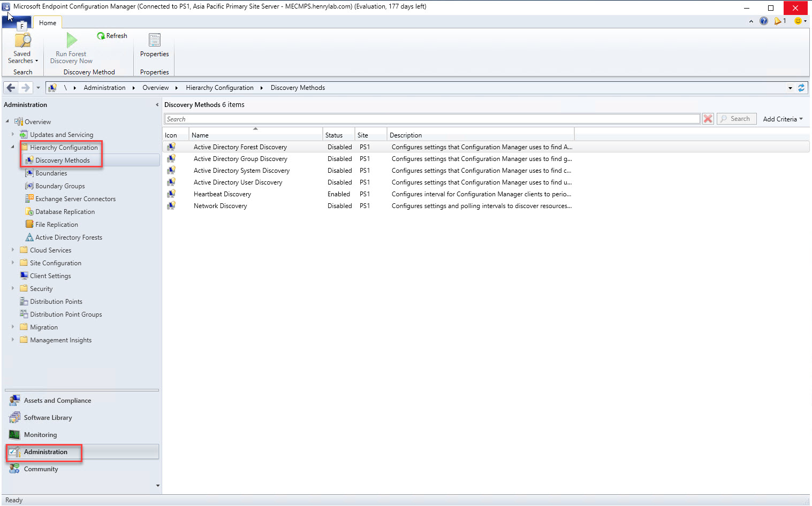This screenshot has width=812, height=506.
Task: Click the Discovery Methods search field
Action: pyautogui.click(x=431, y=119)
